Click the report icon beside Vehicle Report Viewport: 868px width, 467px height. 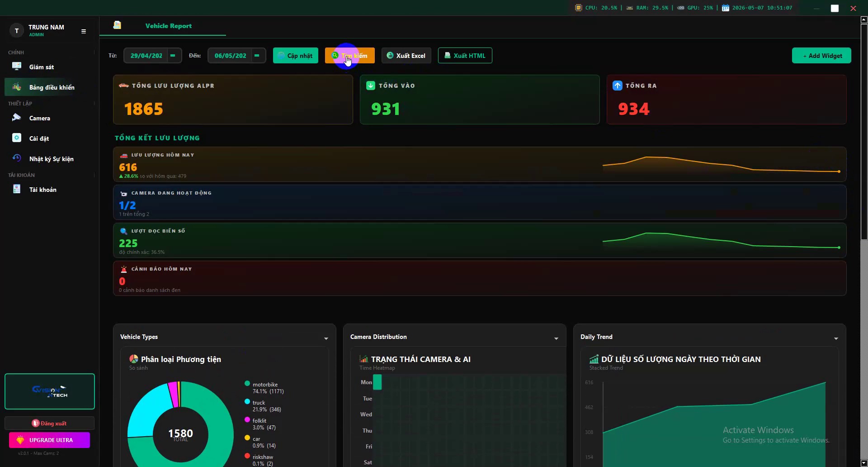tap(117, 25)
